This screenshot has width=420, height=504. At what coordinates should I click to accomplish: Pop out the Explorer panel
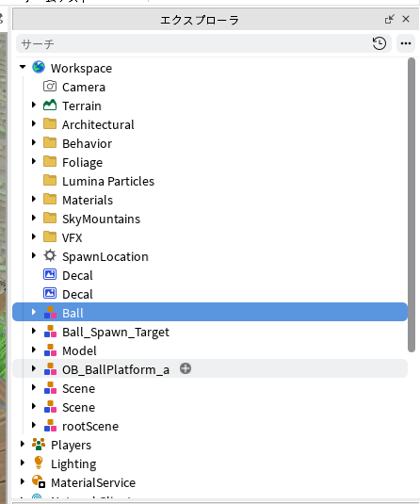coord(390,19)
